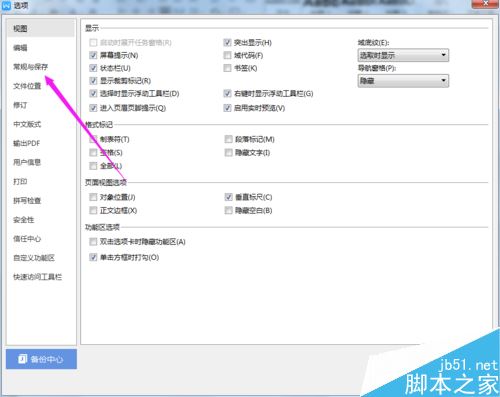
Task: Switch to the 拼写检查 category
Action: pyautogui.click(x=27, y=201)
